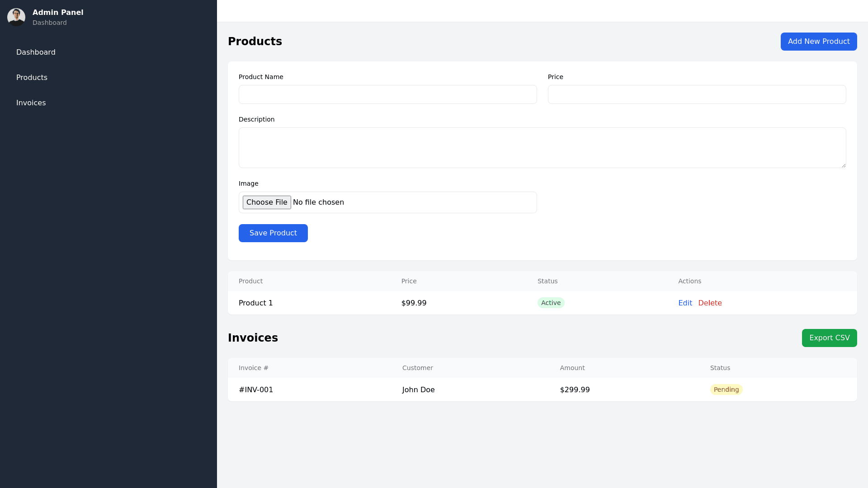The image size is (868, 488).
Task: Delete Product 1 using Delete link
Action: [x=710, y=303]
